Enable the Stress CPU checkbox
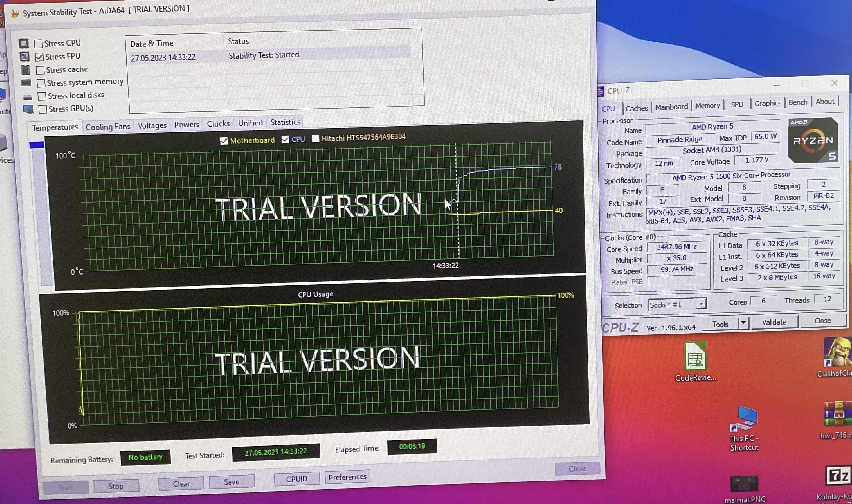The image size is (852, 504). click(39, 44)
